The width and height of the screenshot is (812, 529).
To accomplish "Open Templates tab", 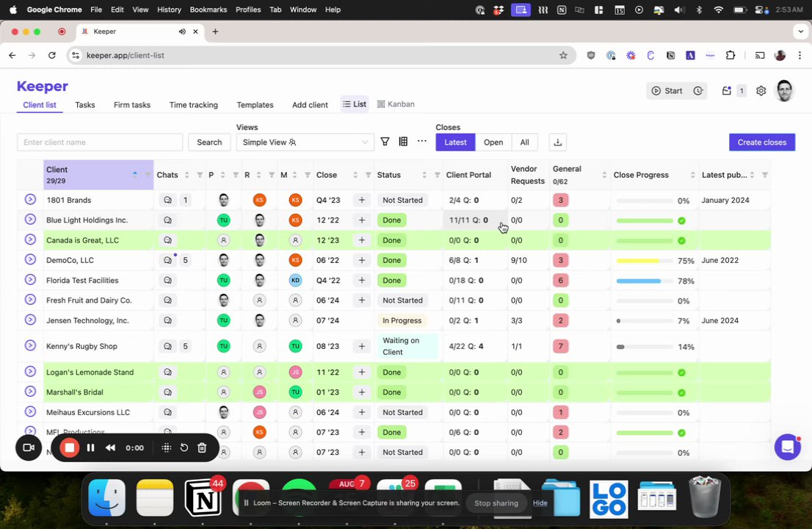I will coord(255,104).
